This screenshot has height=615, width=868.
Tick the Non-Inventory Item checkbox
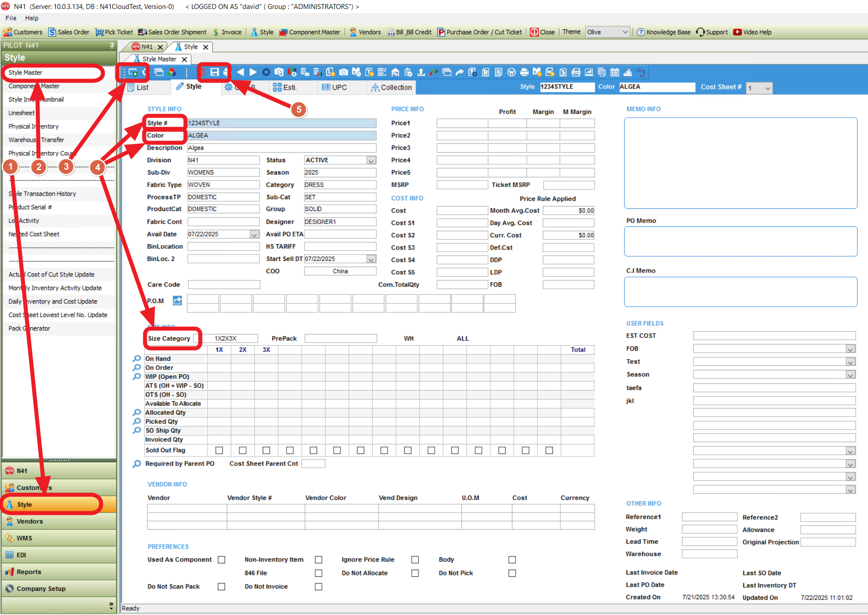(318, 560)
